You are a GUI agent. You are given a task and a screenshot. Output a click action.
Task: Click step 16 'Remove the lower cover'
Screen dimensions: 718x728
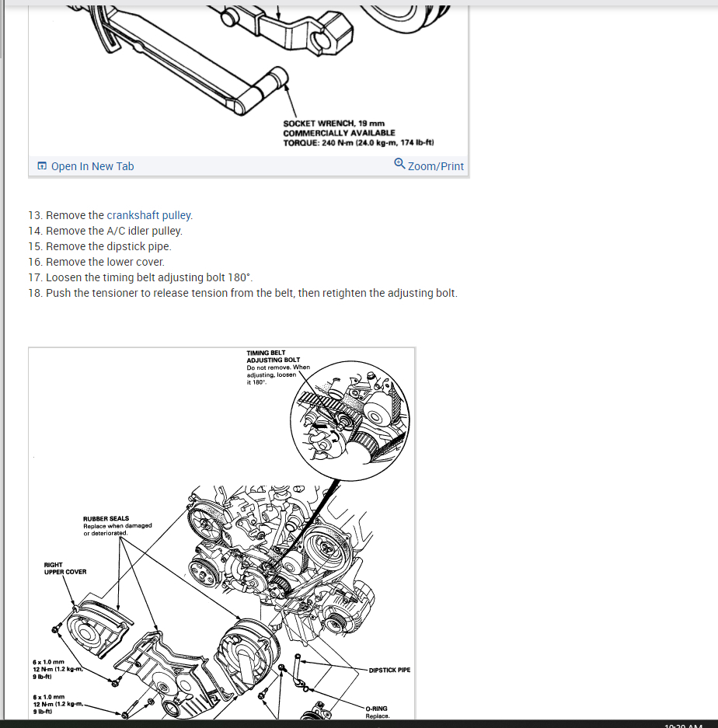tap(96, 262)
